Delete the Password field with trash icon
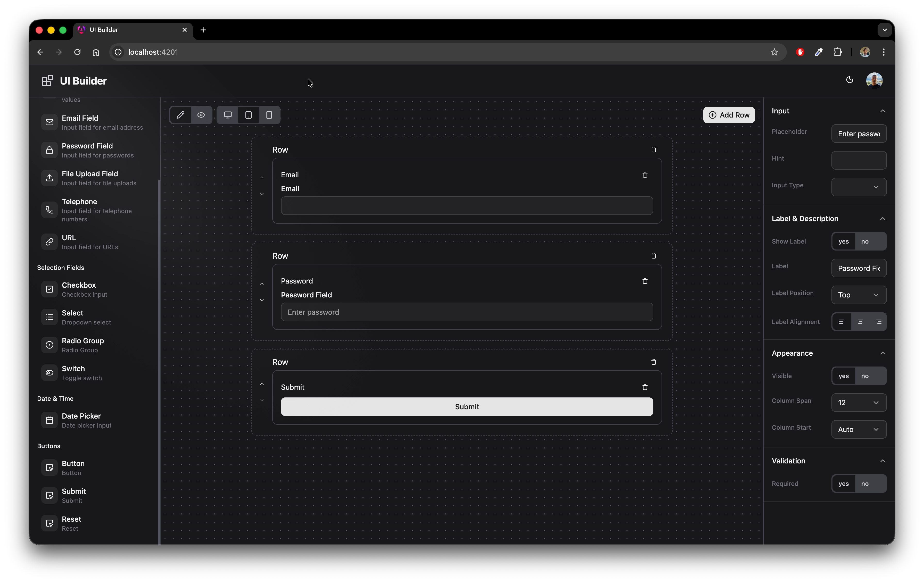The image size is (924, 583). pos(645,281)
